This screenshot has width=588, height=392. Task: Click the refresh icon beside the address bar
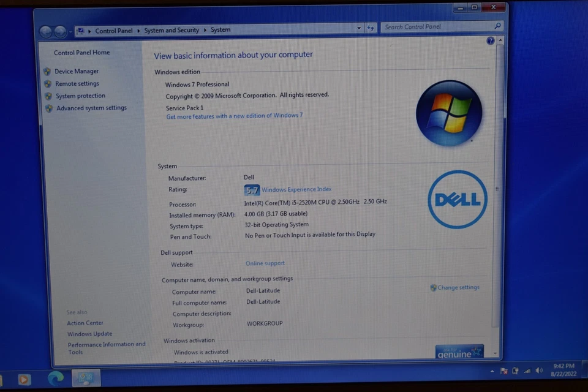coord(372,28)
